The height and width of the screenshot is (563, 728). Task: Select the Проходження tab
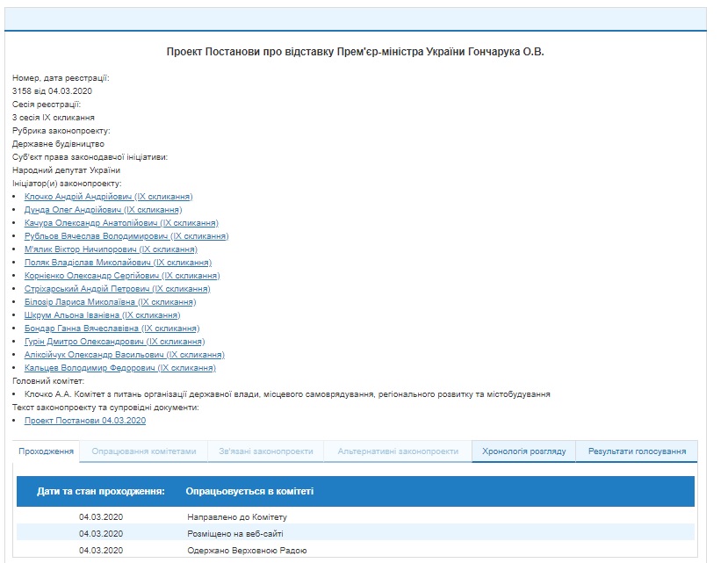coord(46,451)
